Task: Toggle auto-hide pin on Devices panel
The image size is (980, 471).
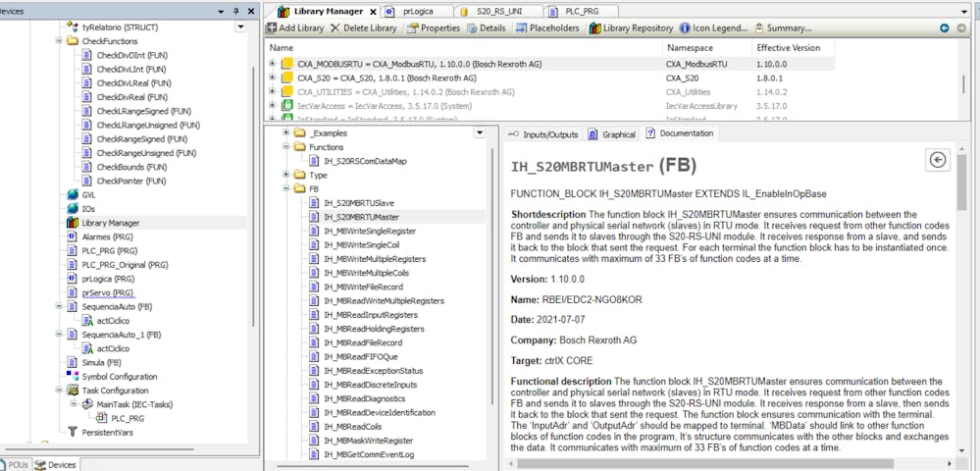Action: 235,10
